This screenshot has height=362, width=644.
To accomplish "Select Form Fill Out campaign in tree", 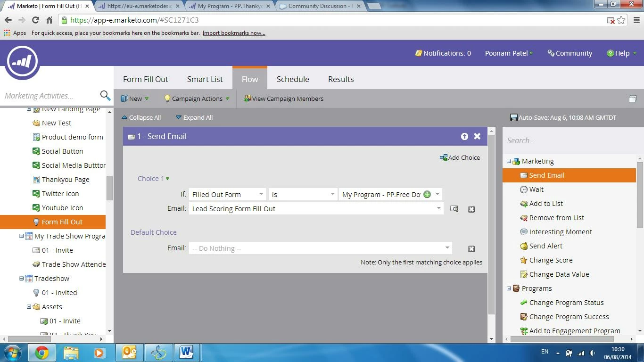I will (53, 222).
